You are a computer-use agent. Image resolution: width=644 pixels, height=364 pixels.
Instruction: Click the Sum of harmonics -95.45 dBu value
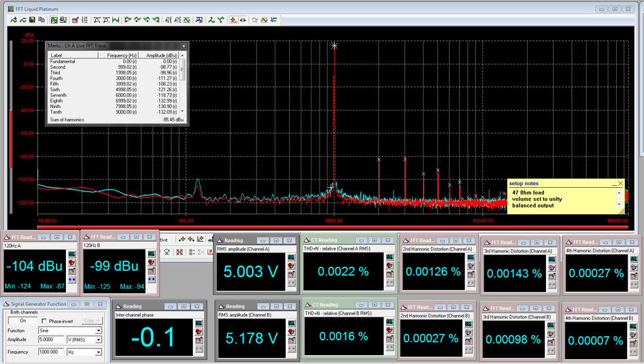[x=173, y=120]
